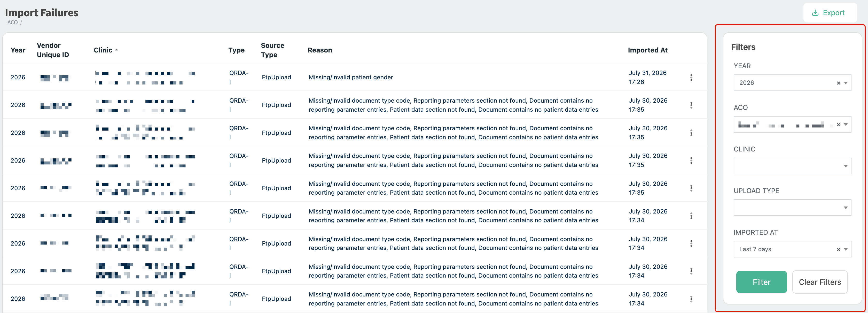The width and height of the screenshot is (868, 313).
Task: Clear the 'Last 7 days' filter value
Action: [838, 250]
